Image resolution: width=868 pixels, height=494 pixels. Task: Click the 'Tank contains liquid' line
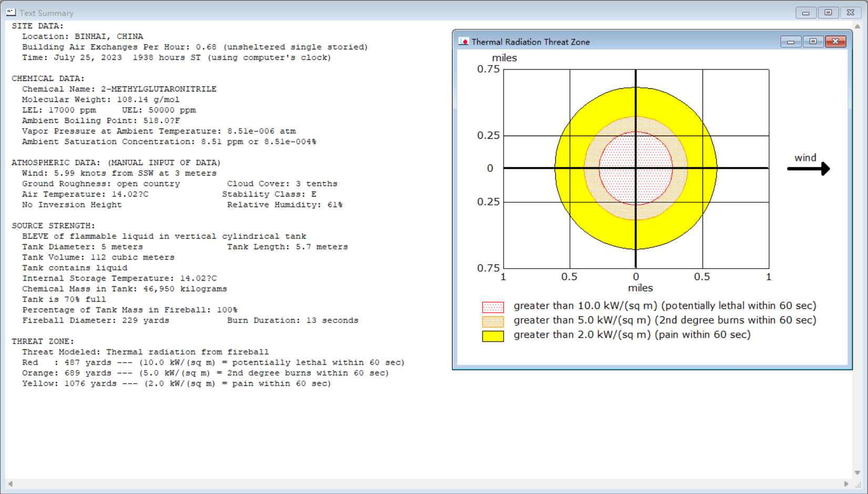[x=75, y=268]
